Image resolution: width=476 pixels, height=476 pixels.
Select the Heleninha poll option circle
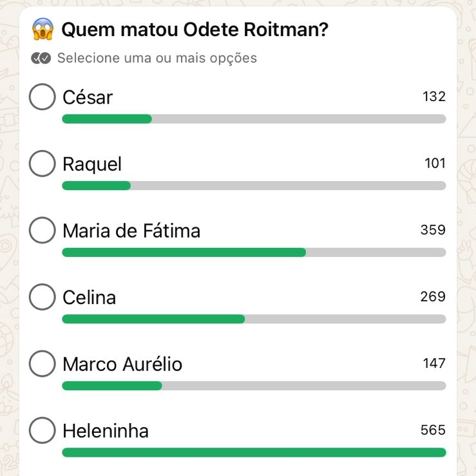pyautogui.click(x=43, y=430)
